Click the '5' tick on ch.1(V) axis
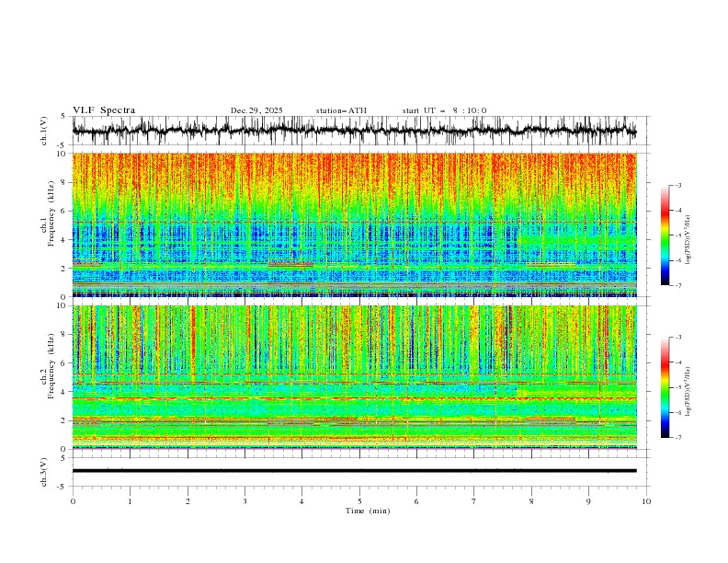This screenshot has height=563, width=728. click(63, 117)
